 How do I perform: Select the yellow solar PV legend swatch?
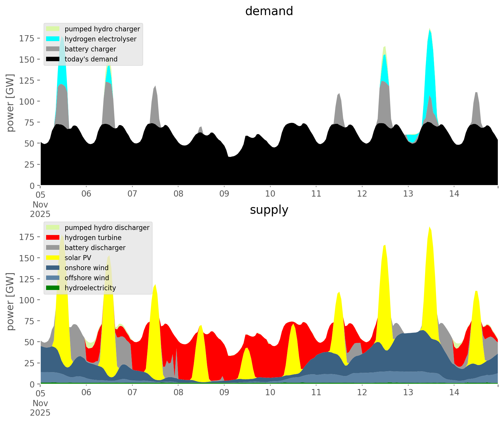53,258
